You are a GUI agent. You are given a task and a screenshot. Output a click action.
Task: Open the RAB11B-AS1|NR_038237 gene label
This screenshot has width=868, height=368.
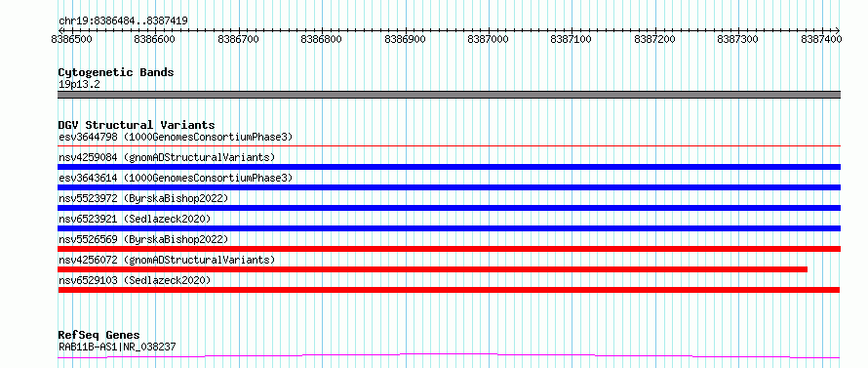[117, 347]
